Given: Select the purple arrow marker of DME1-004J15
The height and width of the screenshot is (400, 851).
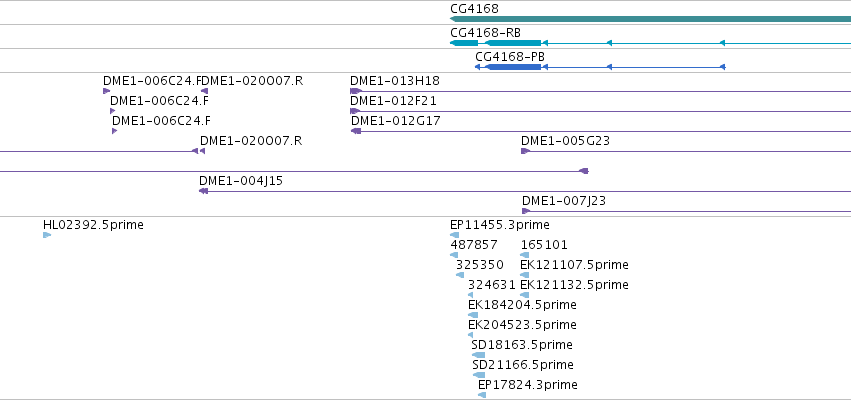Looking at the screenshot, I should (204, 191).
